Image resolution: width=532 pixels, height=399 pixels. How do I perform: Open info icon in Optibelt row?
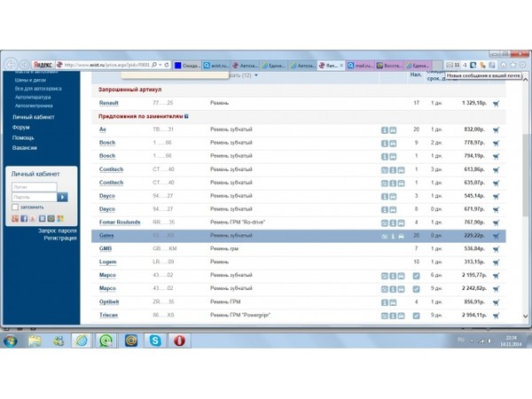(385, 302)
